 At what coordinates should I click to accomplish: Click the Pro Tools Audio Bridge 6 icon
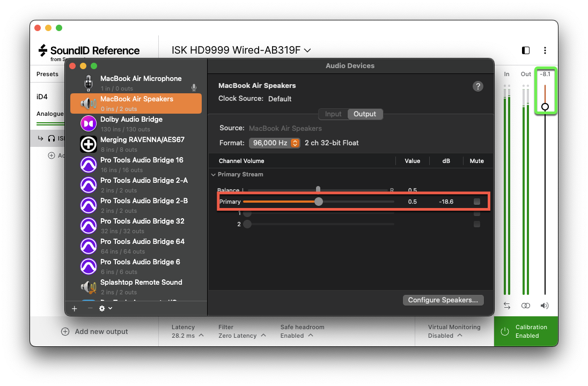[x=89, y=266]
